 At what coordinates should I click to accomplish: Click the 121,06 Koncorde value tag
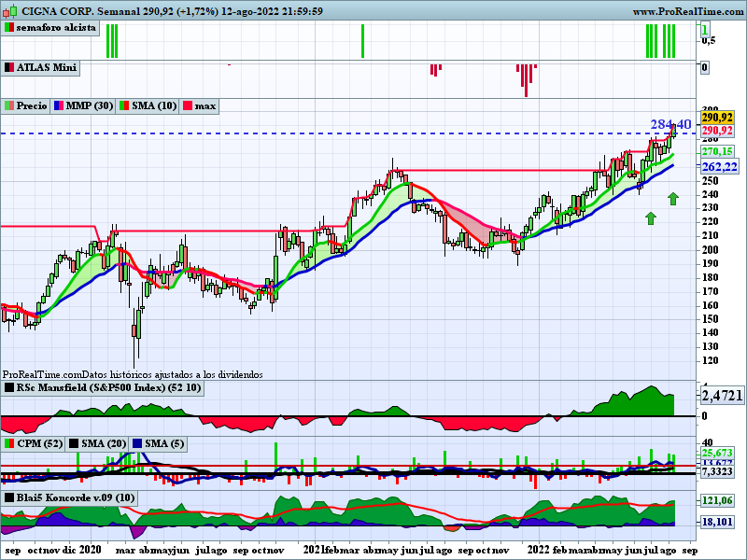(717, 500)
